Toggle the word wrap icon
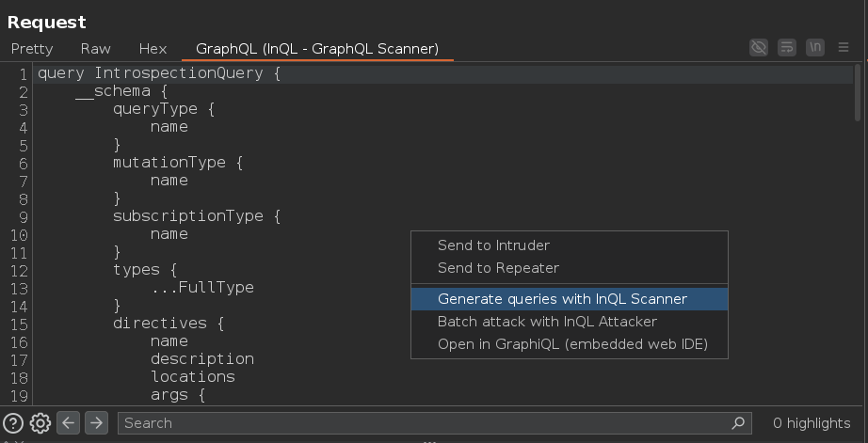This screenshot has width=868, height=443. coord(787,48)
